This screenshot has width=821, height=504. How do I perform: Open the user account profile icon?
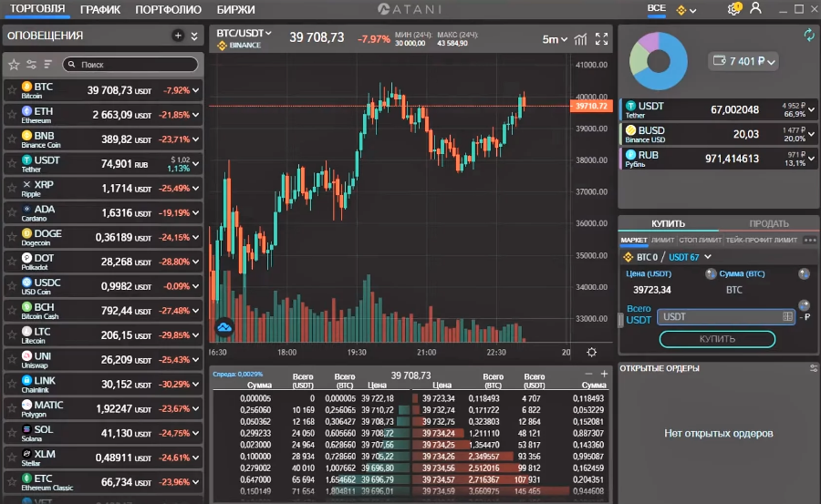(755, 8)
